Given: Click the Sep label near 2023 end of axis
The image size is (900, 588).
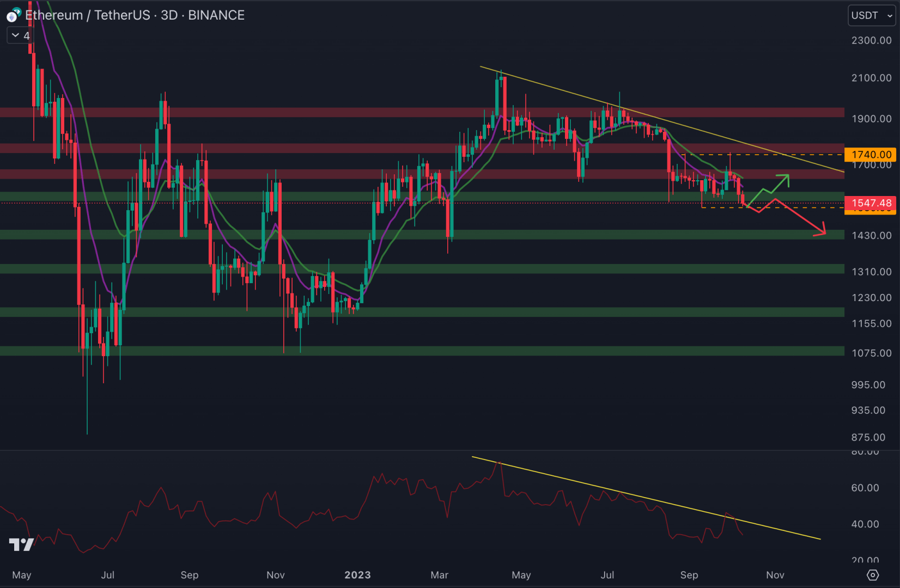Looking at the screenshot, I should coord(689,575).
